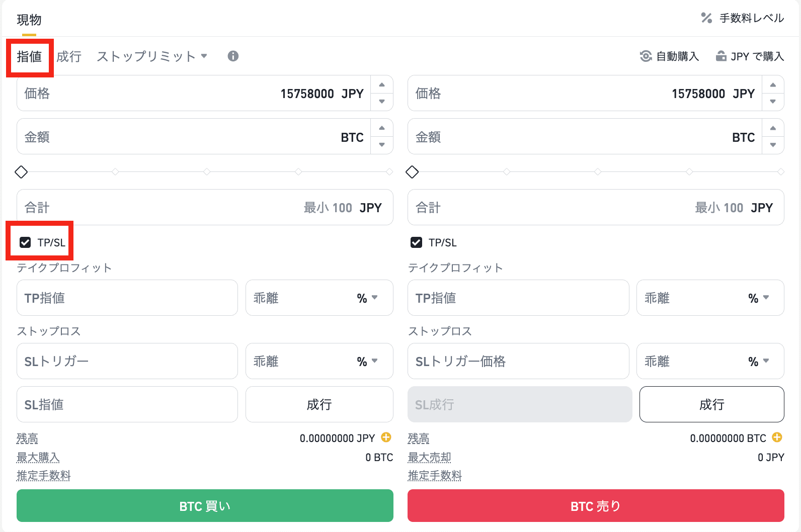Screen dimensions: 801x532
Task: Open the 乖離 % dropdown for sell stop loss
Action: 767,361
